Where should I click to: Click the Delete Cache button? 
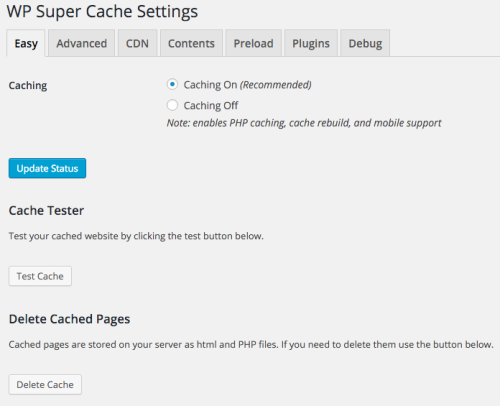[x=45, y=385]
